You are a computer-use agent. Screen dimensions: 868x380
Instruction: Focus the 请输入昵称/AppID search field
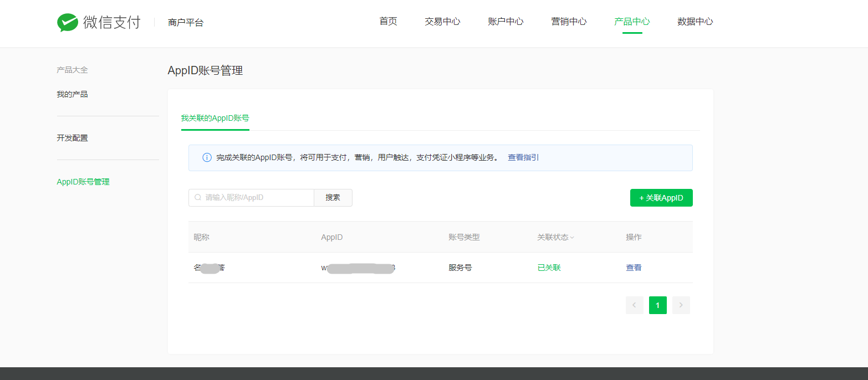(251, 198)
